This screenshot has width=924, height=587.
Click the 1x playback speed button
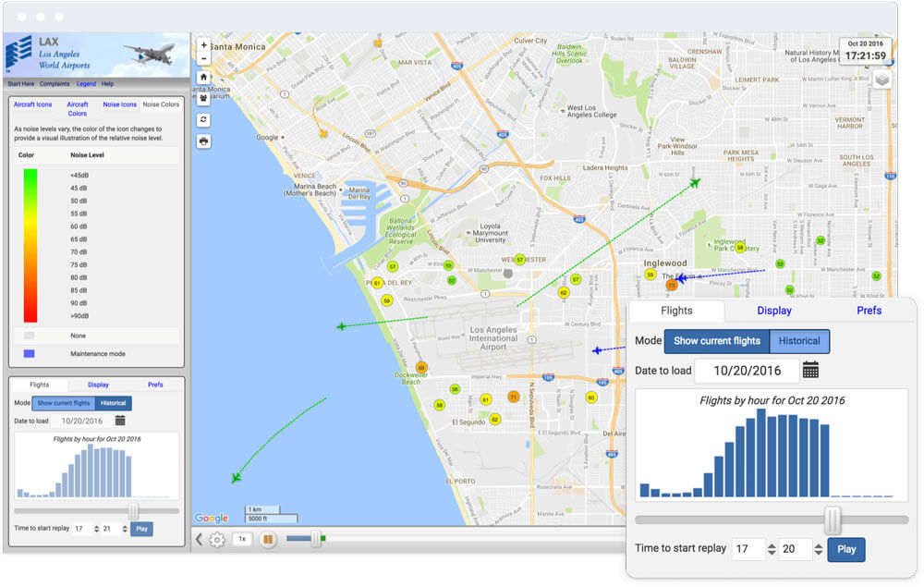click(x=242, y=539)
